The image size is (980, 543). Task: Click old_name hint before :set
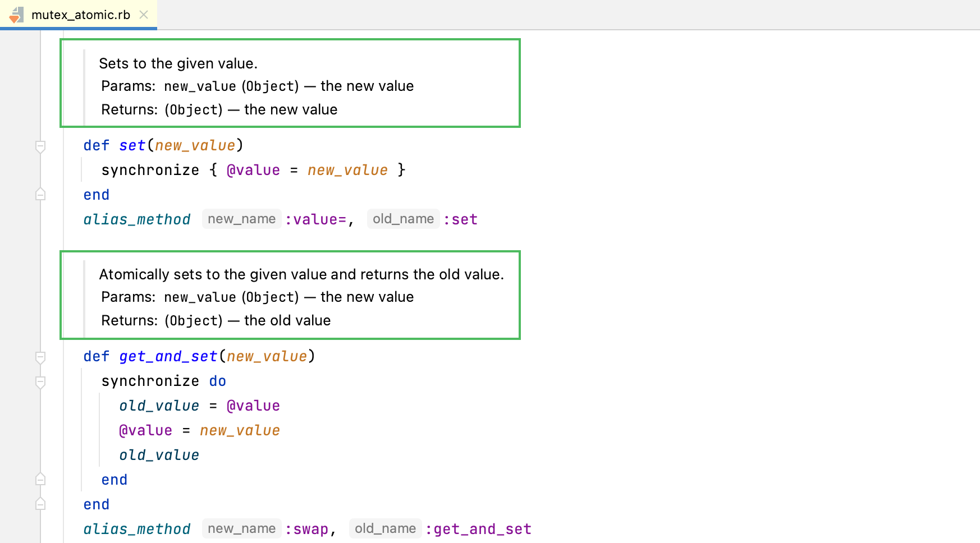point(403,219)
